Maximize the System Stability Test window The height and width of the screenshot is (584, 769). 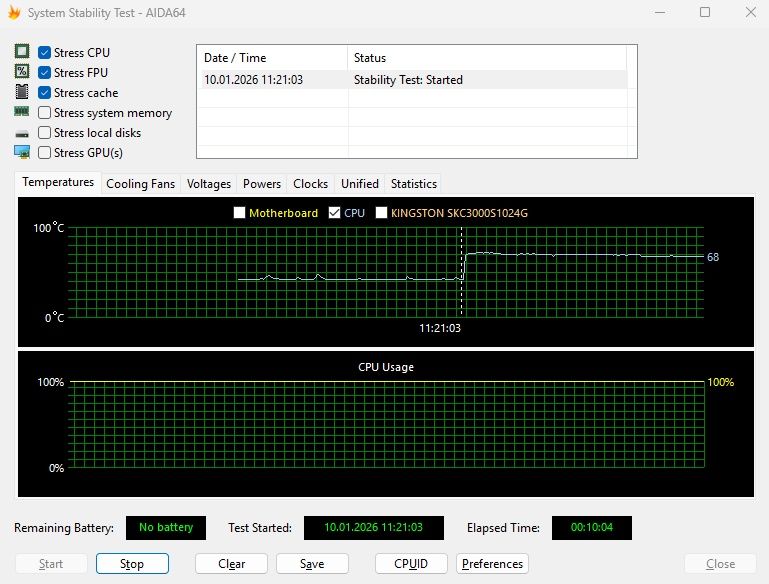tap(705, 12)
